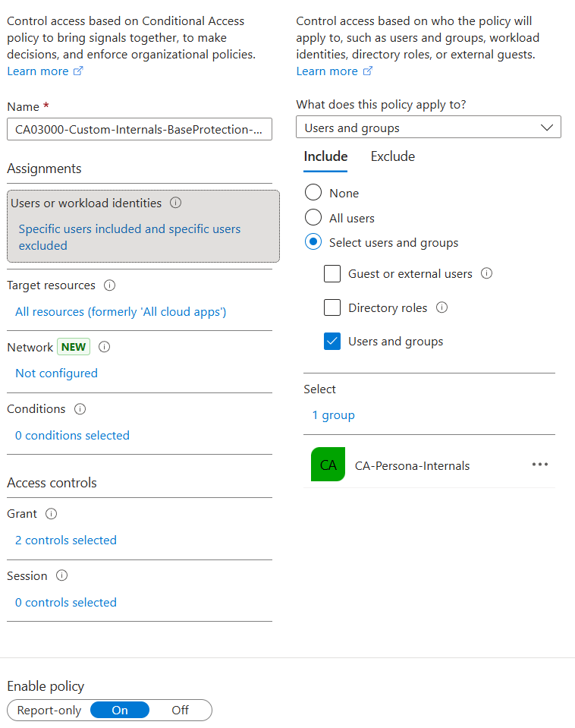This screenshot has height=728, width=575.
Task: Click info icon beside Directory roles
Action: pyautogui.click(x=442, y=307)
